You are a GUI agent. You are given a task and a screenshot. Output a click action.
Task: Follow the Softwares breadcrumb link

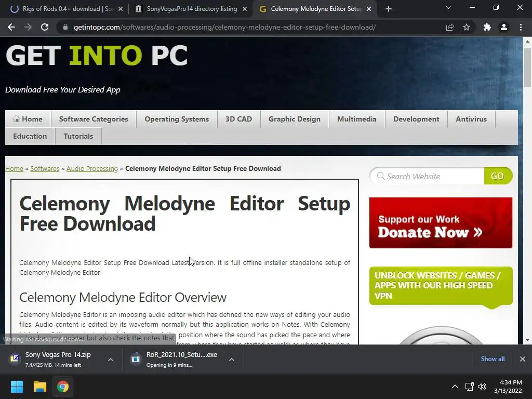pos(45,169)
